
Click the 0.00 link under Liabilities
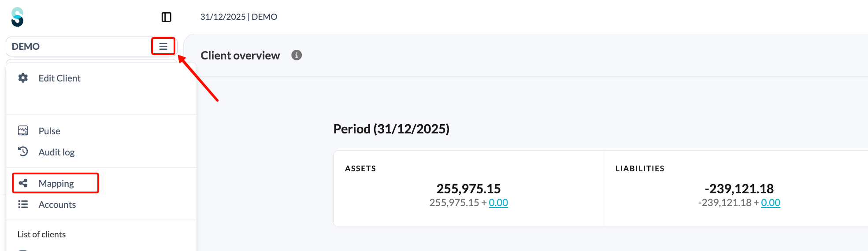[771, 203]
